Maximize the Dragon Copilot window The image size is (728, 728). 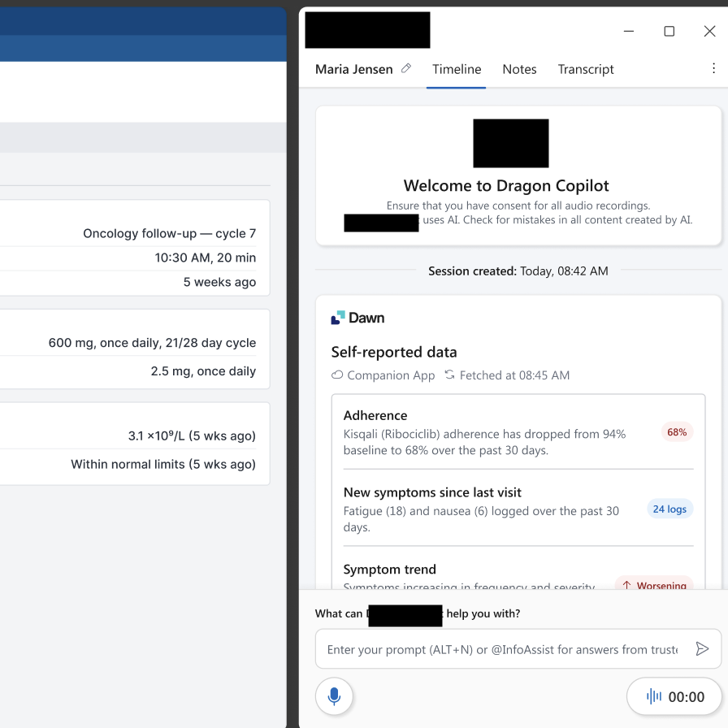pyautogui.click(x=669, y=31)
